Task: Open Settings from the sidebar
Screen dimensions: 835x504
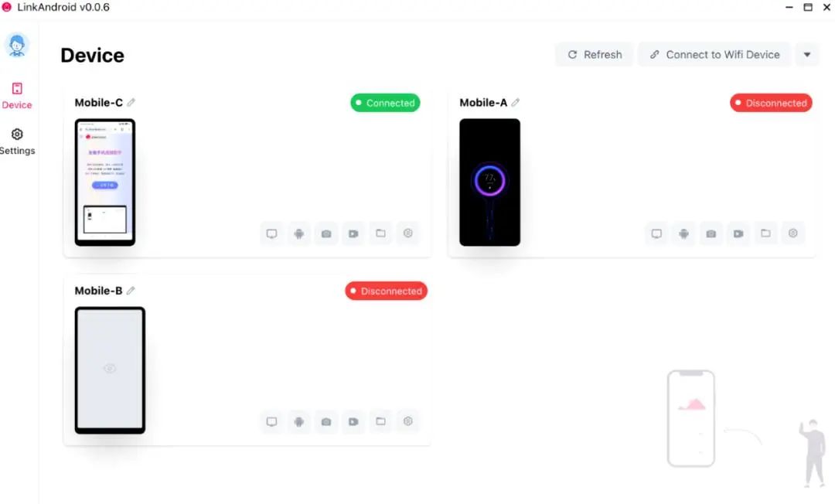Action: pyautogui.click(x=17, y=141)
